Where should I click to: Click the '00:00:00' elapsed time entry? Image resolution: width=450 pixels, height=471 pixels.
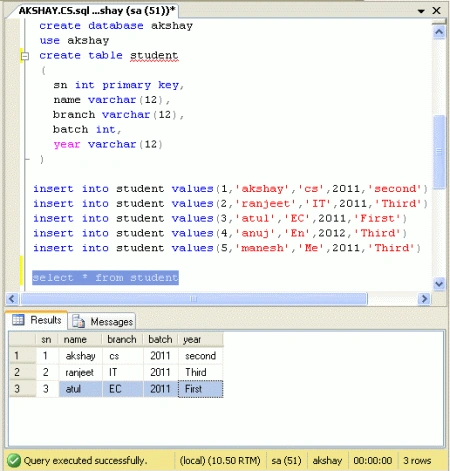[x=373, y=461]
